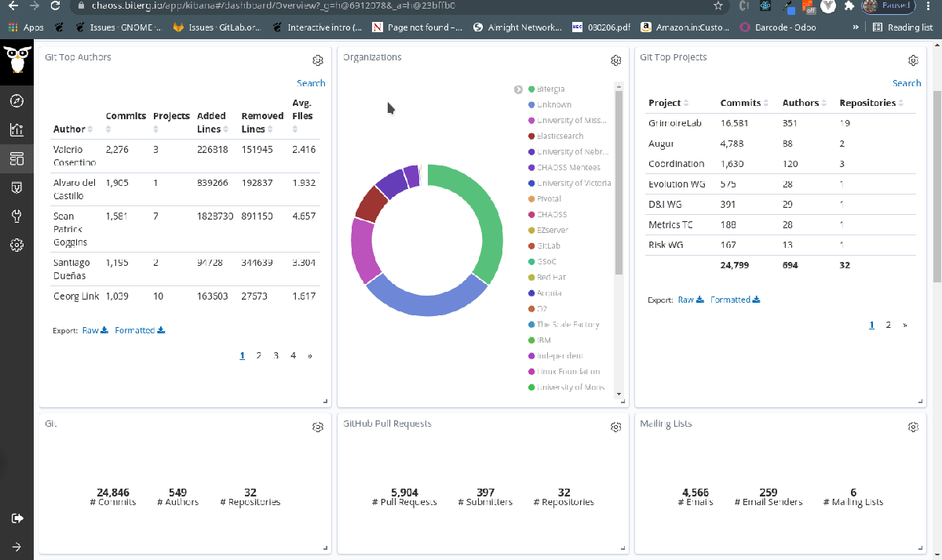
Task: Export Git Top Authors as Raw
Action: point(95,330)
